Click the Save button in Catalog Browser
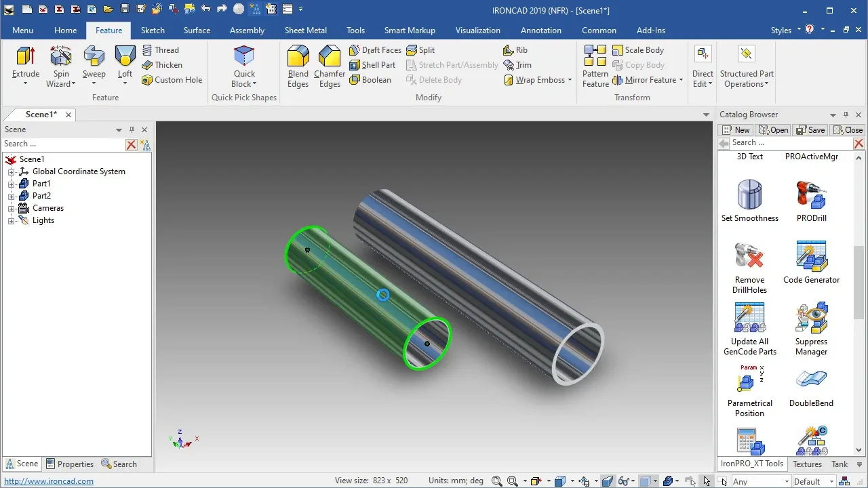Viewport: 868px width, 488px height. coord(810,130)
